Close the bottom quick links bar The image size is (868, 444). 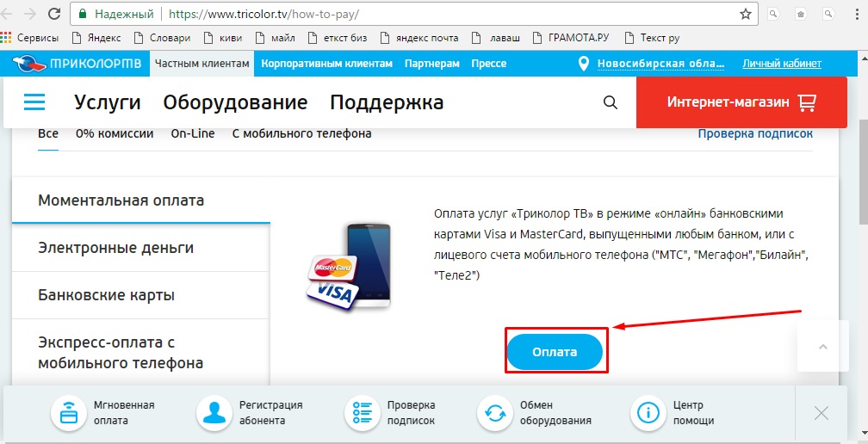[x=821, y=413]
